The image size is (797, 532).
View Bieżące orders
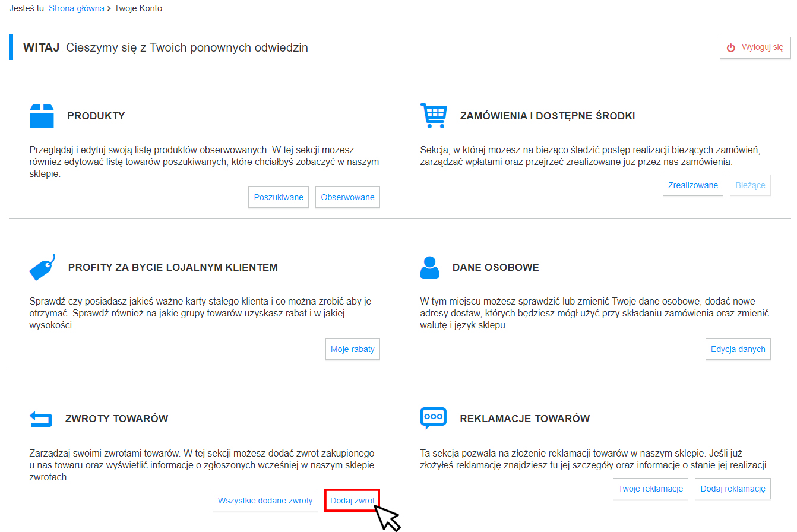[750, 185]
